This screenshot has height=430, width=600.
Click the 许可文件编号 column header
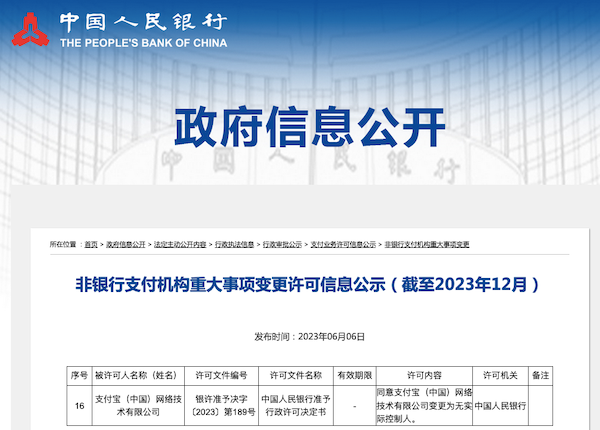pyautogui.click(x=221, y=376)
